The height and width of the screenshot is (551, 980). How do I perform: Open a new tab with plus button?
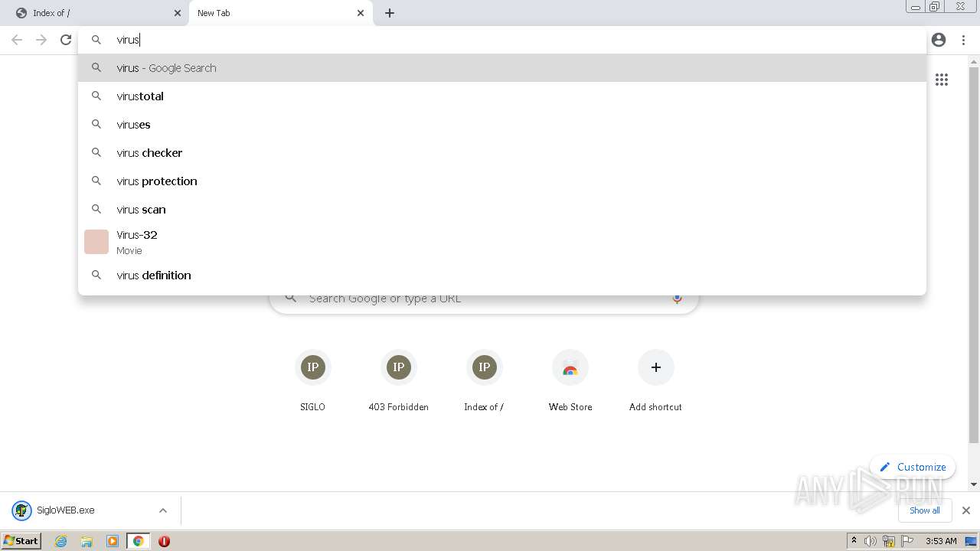[390, 13]
